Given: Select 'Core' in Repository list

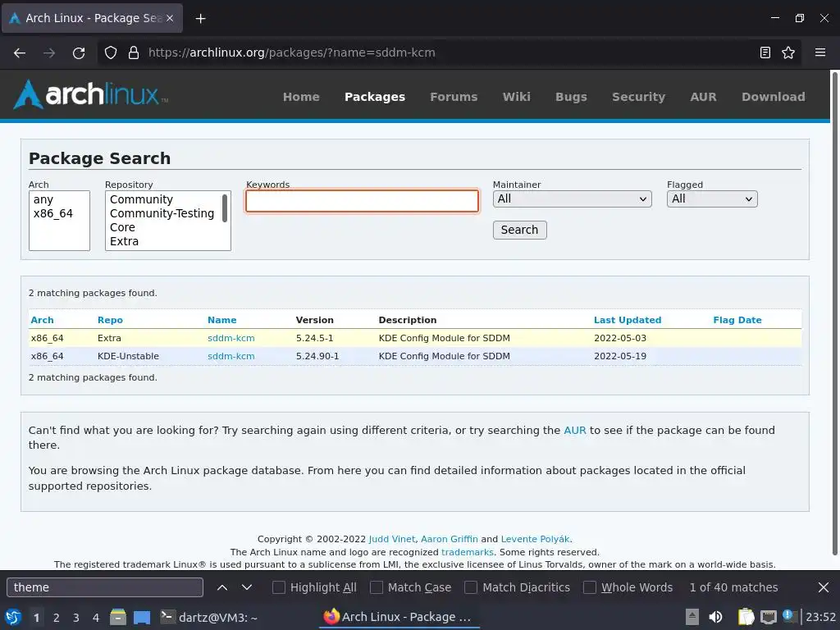Looking at the screenshot, I should coord(122,228).
